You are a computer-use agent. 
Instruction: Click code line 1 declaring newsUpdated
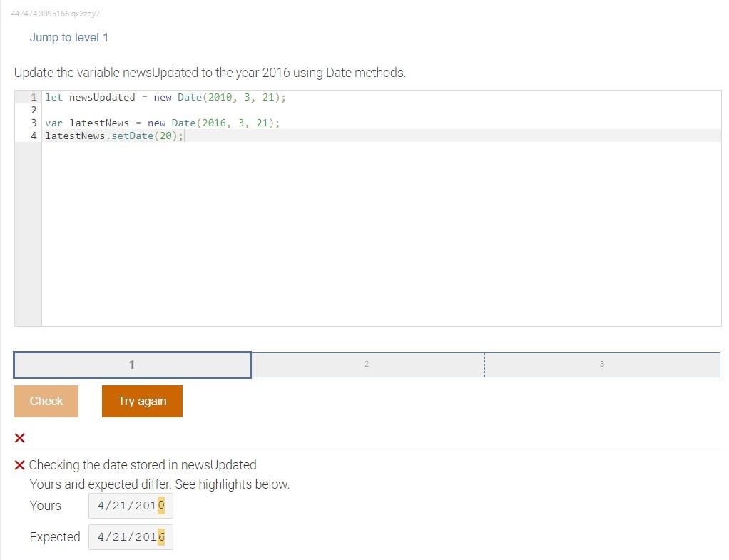[x=165, y=97]
